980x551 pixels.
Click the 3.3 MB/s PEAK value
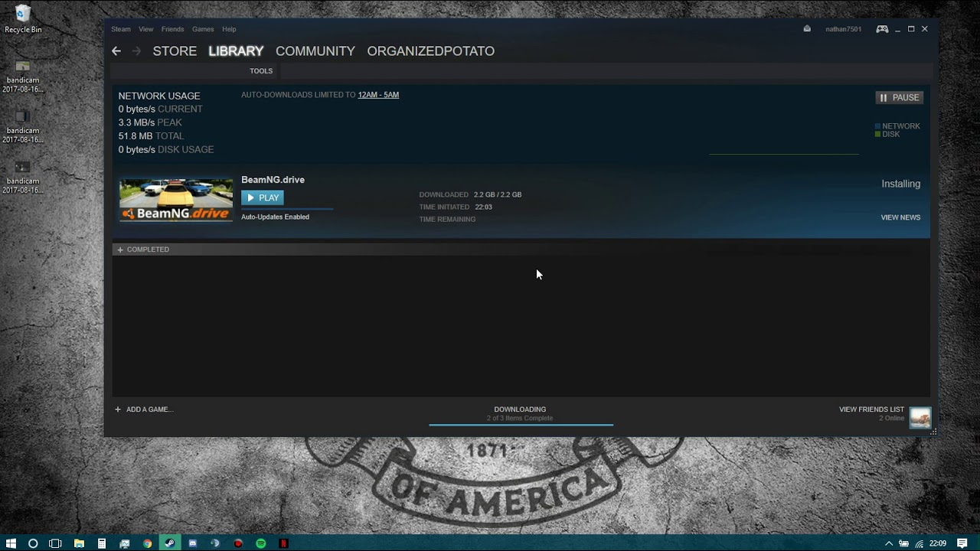[x=150, y=122]
